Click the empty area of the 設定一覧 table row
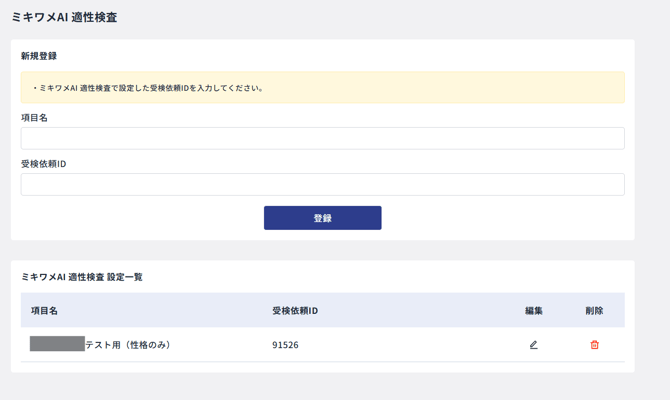The image size is (670, 400). [x=420, y=345]
